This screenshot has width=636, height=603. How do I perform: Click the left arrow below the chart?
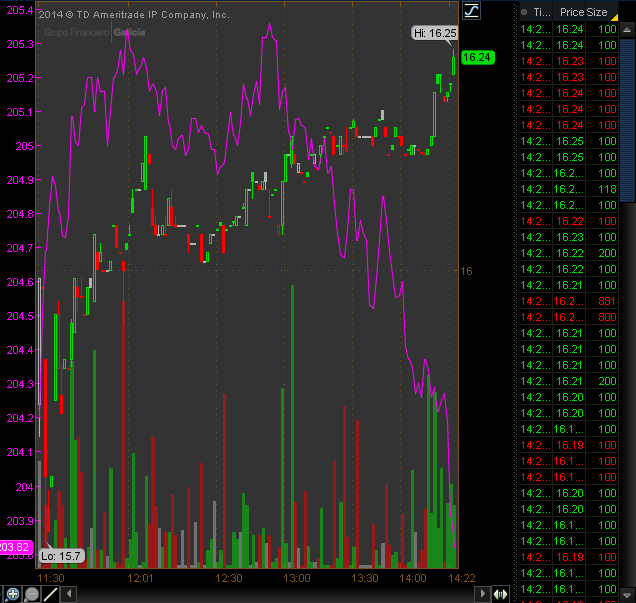click(69, 594)
